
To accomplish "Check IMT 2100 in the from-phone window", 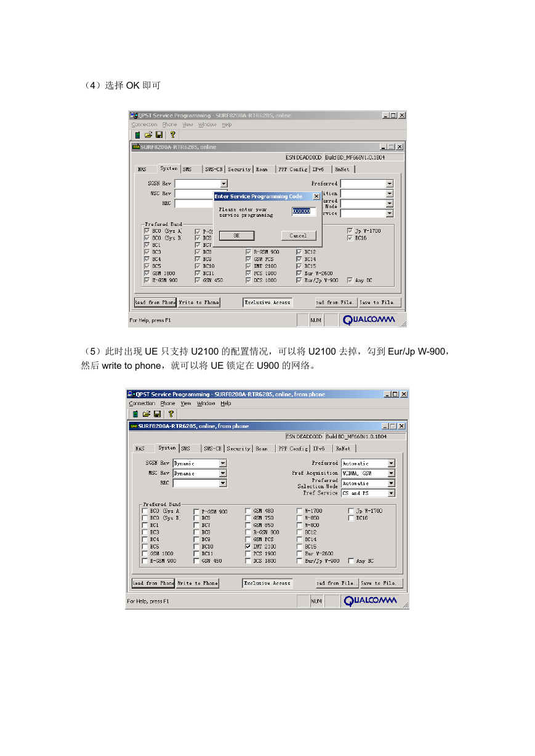I will click(248, 547).
